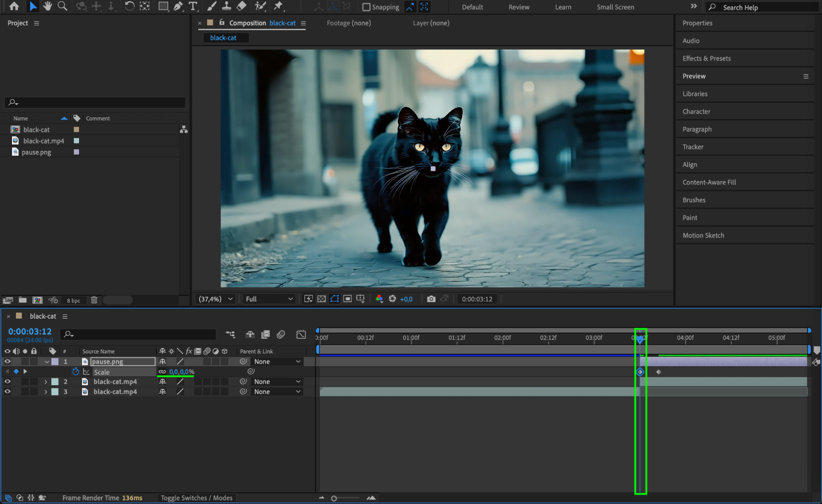Select the Puppet Pin tool
The height and width of the screenshot is (504, 822).
[x=278, y=6]
